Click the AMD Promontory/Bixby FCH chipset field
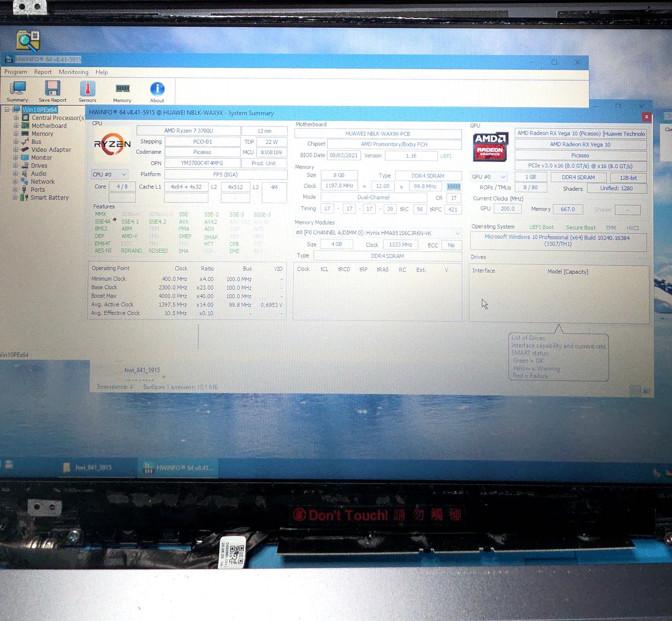The height and width of the screenshot is (621, 672). (394, 144)
